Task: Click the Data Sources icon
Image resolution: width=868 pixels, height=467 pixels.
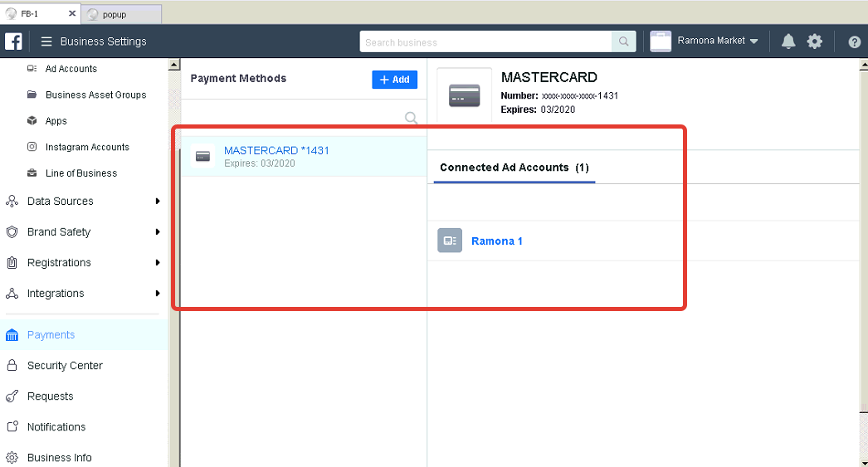Action: pyautogui.click(x=12, y=202)
